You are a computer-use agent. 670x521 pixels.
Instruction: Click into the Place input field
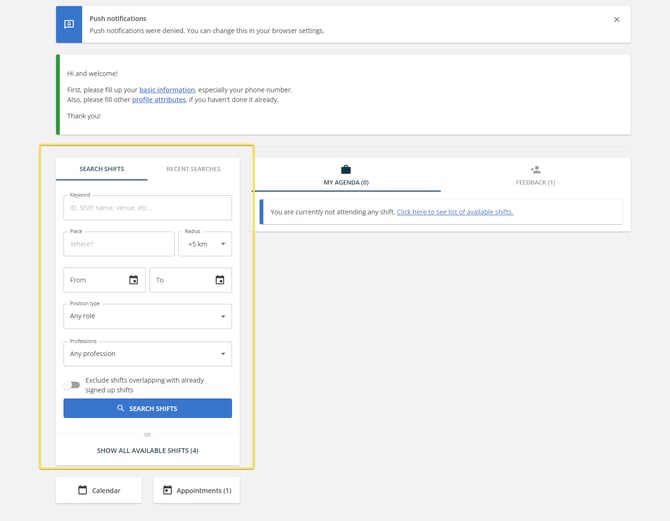click(x=119, y=244)
